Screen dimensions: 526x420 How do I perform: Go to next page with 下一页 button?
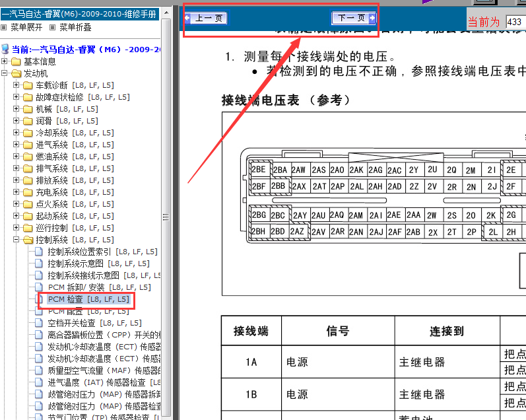(x=354, y=18)
